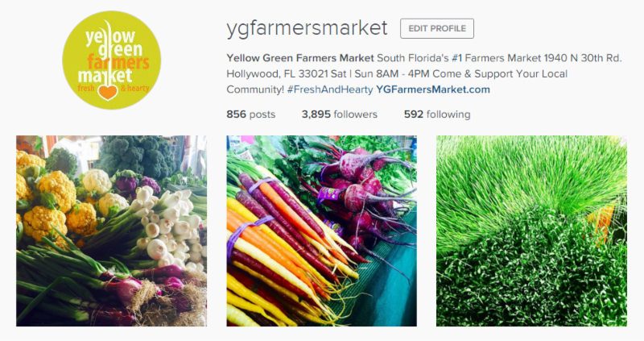Open the rainbow carrots and beets photo
This screenshot has height=341, width=644.
321,231
